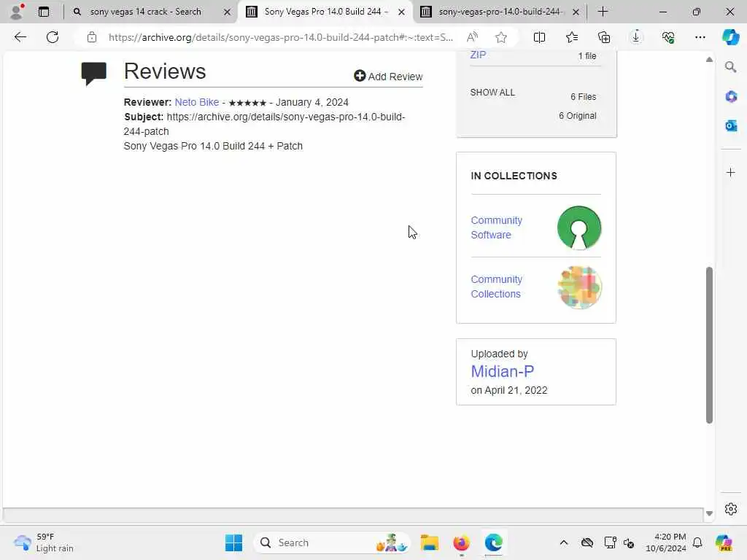Open uploader Midian-P's profile
747x560 pixels.
click(x=502, y=371)
